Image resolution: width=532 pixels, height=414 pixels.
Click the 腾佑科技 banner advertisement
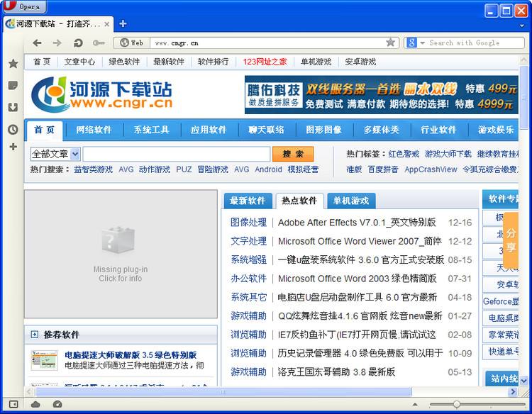click(382, 94)
